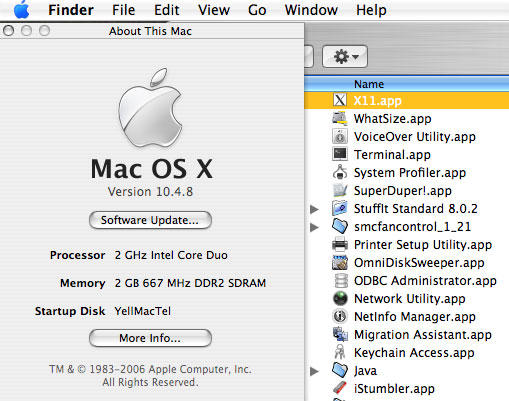Screen dimensions: 509x401
Task: Close the About This Mac window
Action: click(9, 31)
